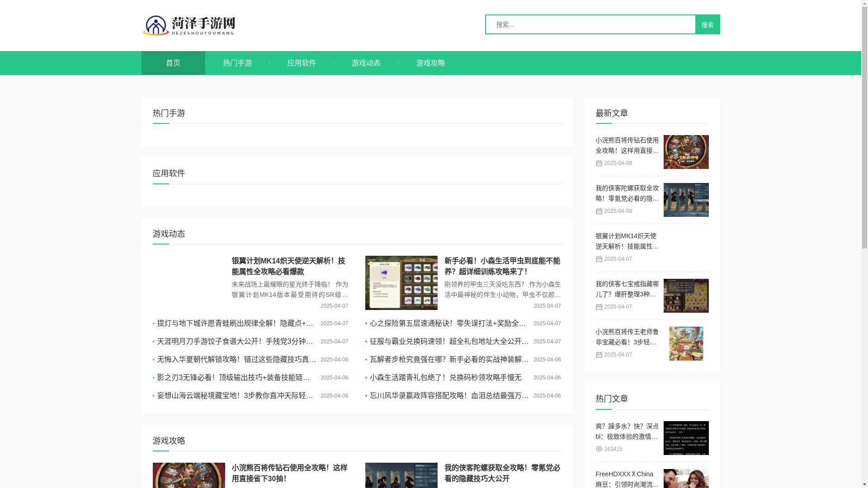Open 无悔入华夏朝代解锁攻略 article
Viewport: 868px width, 488px height.
click(237, 360)
